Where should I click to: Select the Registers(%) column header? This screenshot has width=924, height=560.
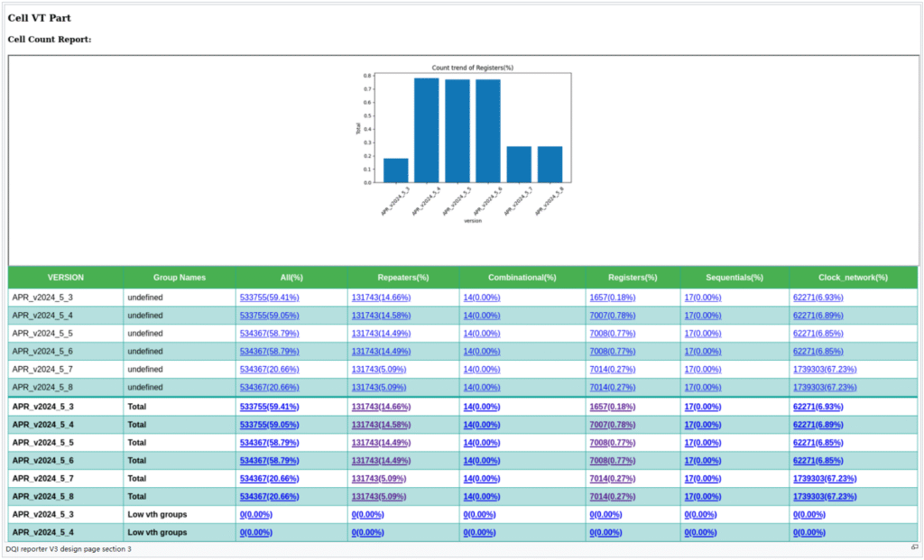(x=633, y=278)
